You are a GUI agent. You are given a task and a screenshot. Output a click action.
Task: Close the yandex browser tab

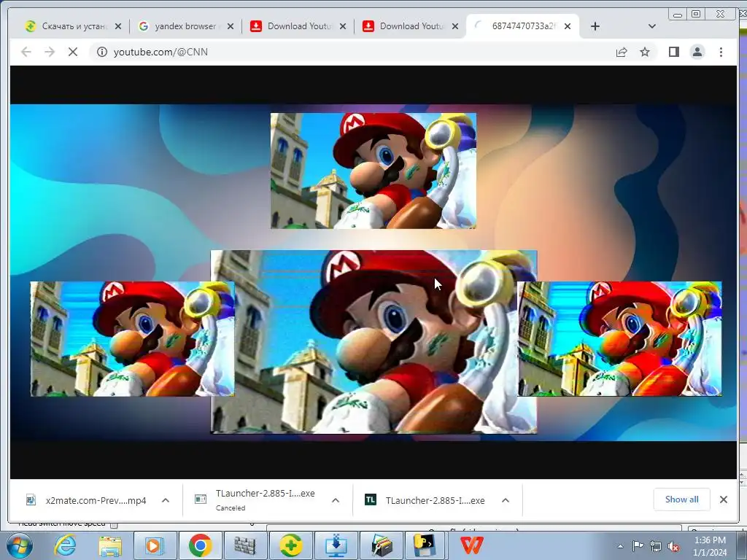click(x=231, y=26)
